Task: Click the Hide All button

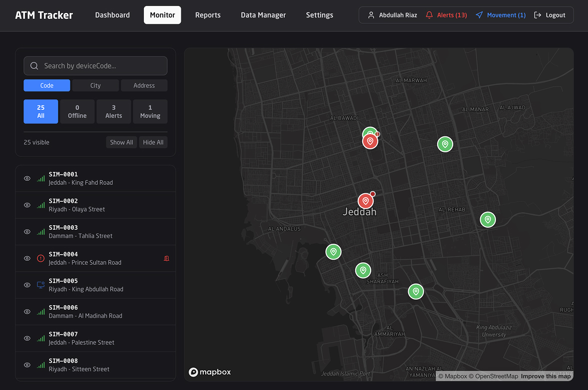Action: [x=153, y=142]
